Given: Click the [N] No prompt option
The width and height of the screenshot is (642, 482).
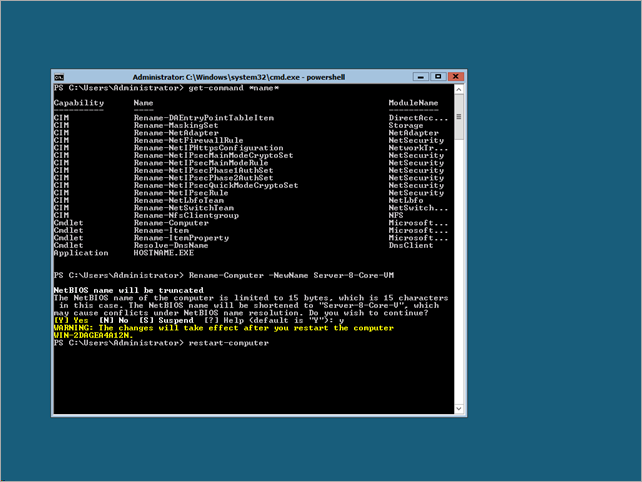Looking at the screenshot, I should 113,320.
